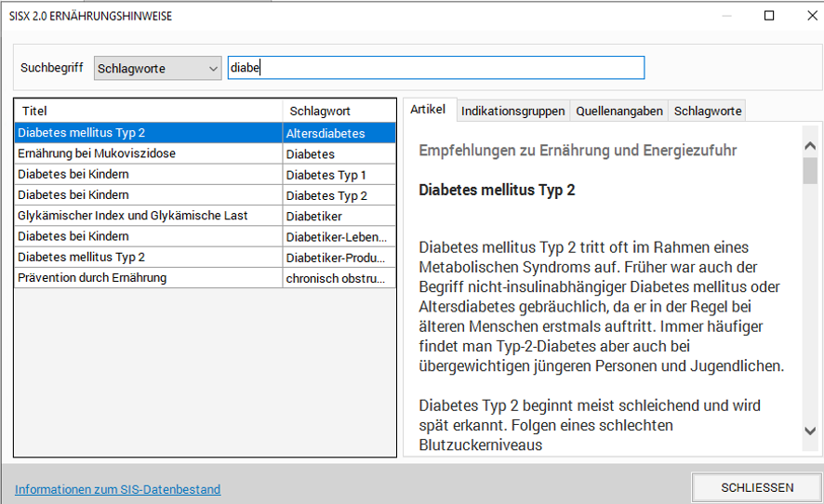
Task: Click the SCHLIESSEN button
Action: tap(757, 487)
